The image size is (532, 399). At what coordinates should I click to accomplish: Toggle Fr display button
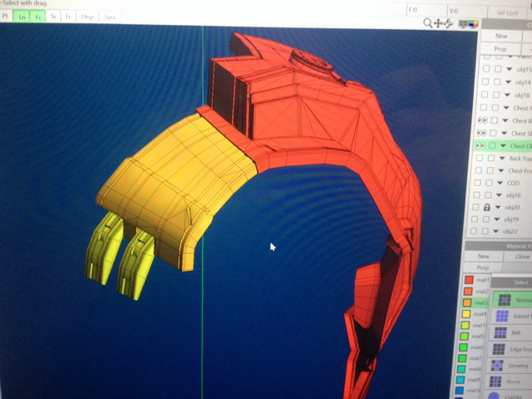(68, 17)
